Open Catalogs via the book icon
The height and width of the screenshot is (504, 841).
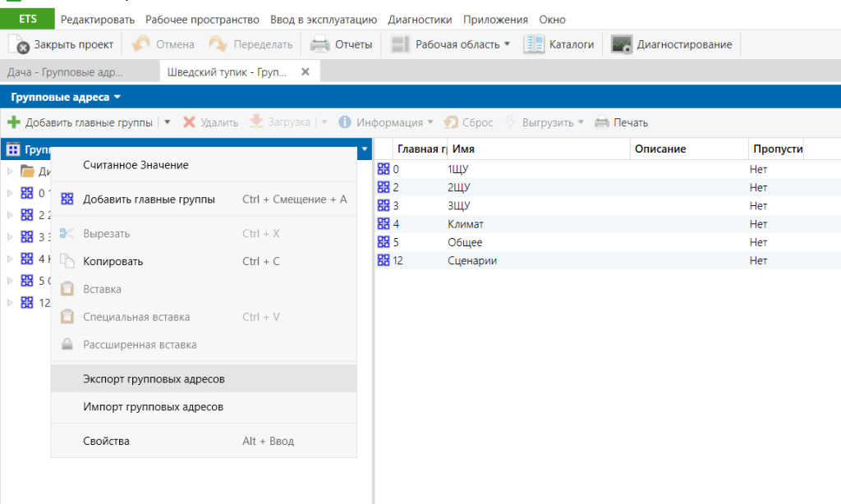click(x=534, y=44)
